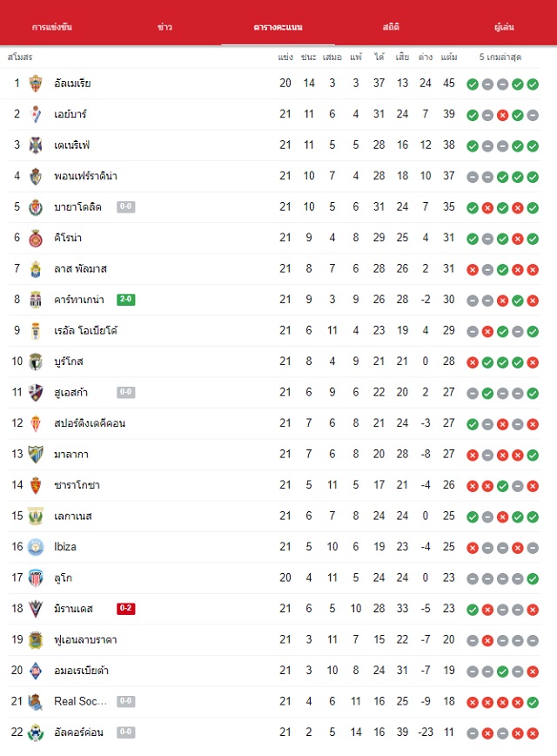Click the เตเนริเฟ่ team badge
Image resolution: width=557 pixels, height=756 pixels.
pyautogui.click(x=36, y=145)
